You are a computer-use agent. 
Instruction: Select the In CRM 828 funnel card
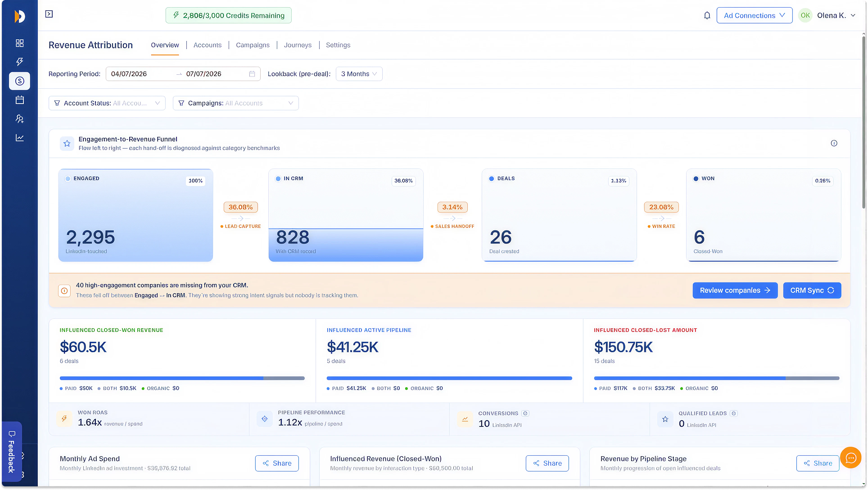(346, 215)
